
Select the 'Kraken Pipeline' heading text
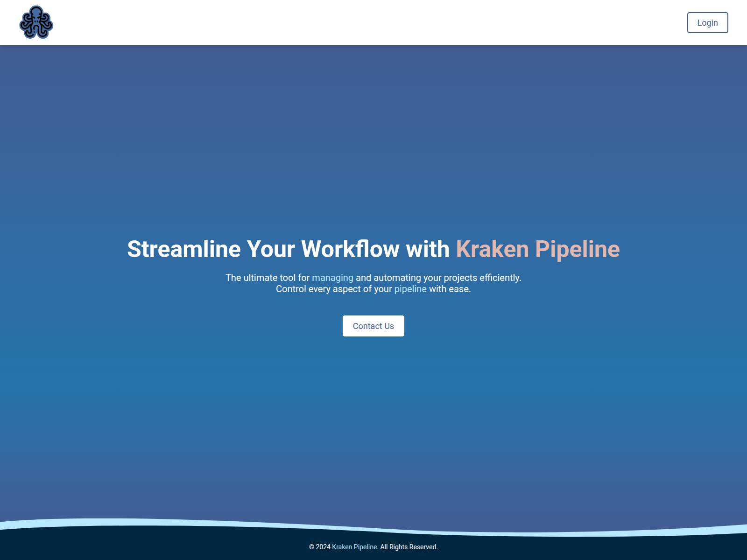(x=538, y=249)
